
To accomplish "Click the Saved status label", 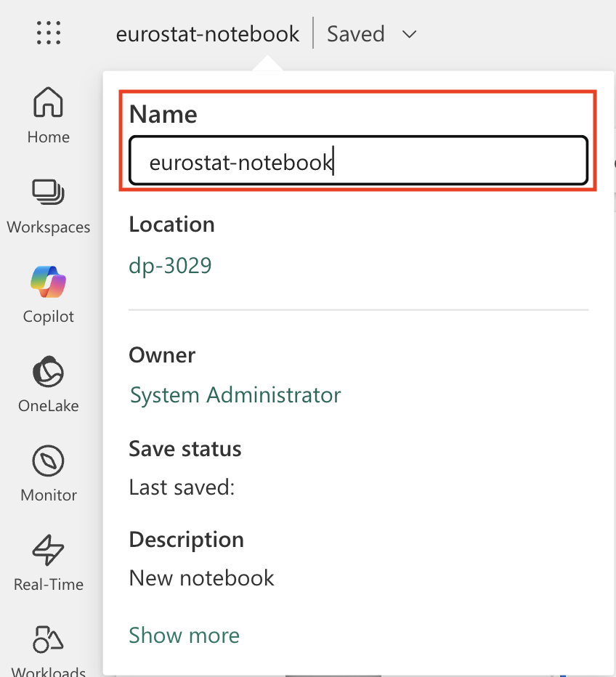I will (356, 34).
